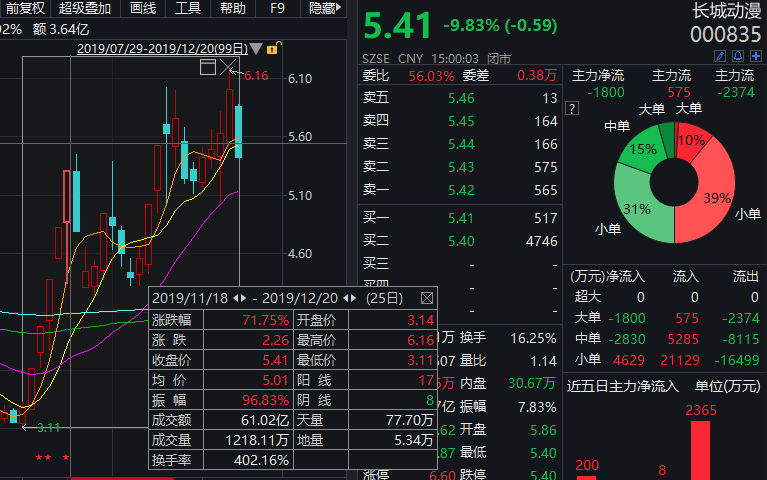This screenshot has width=767, height=480.
Task: Click the 买一 price 5.41
Action: [461, 218]
